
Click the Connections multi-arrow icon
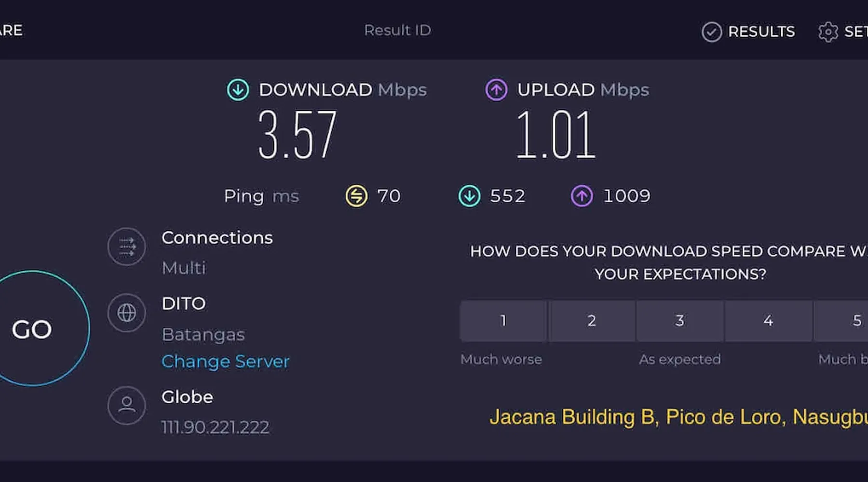126,247
